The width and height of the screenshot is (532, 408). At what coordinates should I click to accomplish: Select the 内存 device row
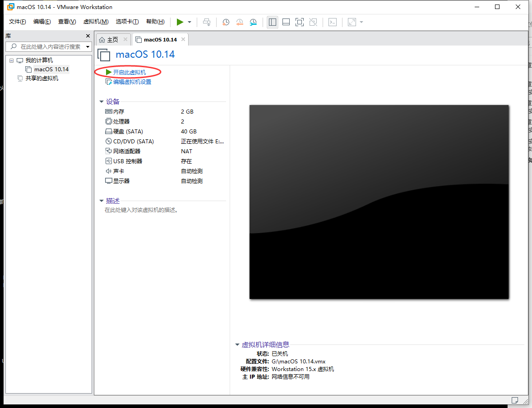coord(165,111)
